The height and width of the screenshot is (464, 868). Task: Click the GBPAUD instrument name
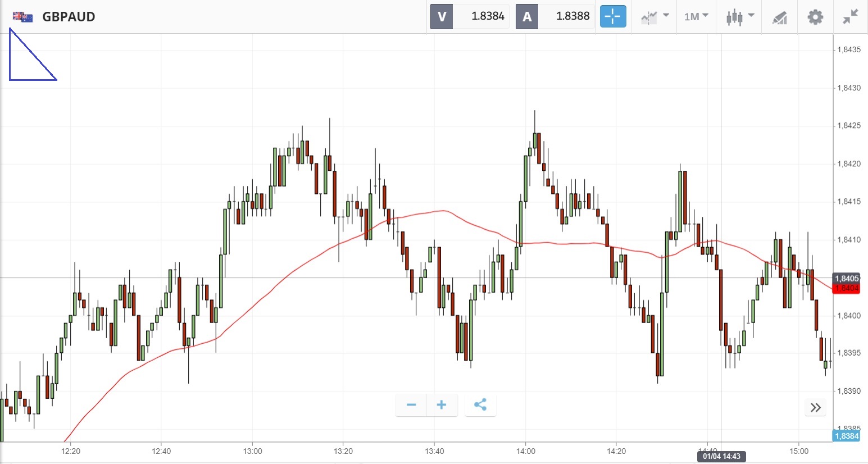69,17
